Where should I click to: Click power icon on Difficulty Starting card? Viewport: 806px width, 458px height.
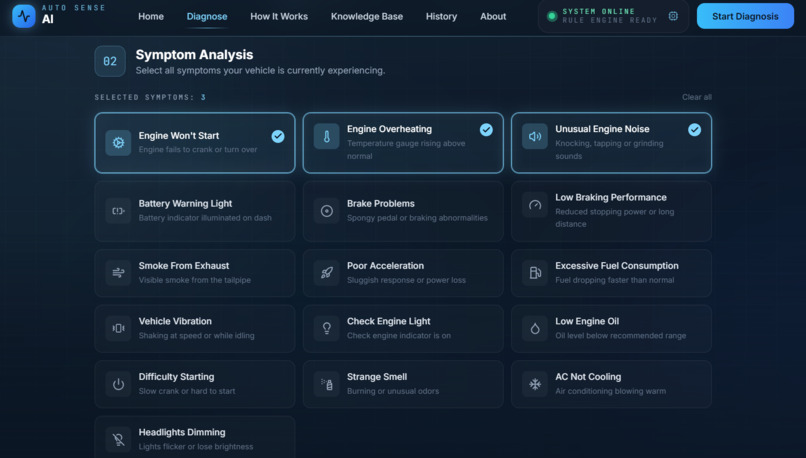tap(118, 384)
